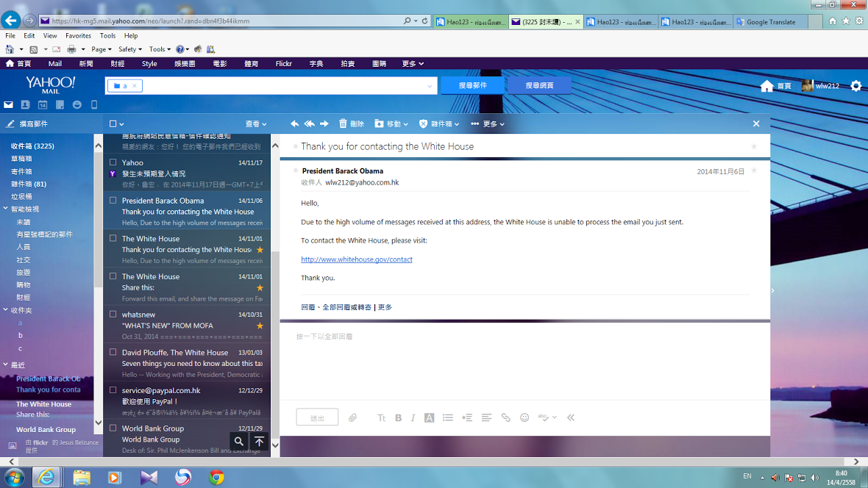Viewport: 868px width, 488px height.
Task: Click the message list scrollbar down arrow
Action: pyautogui.click(x=275, y=445)
